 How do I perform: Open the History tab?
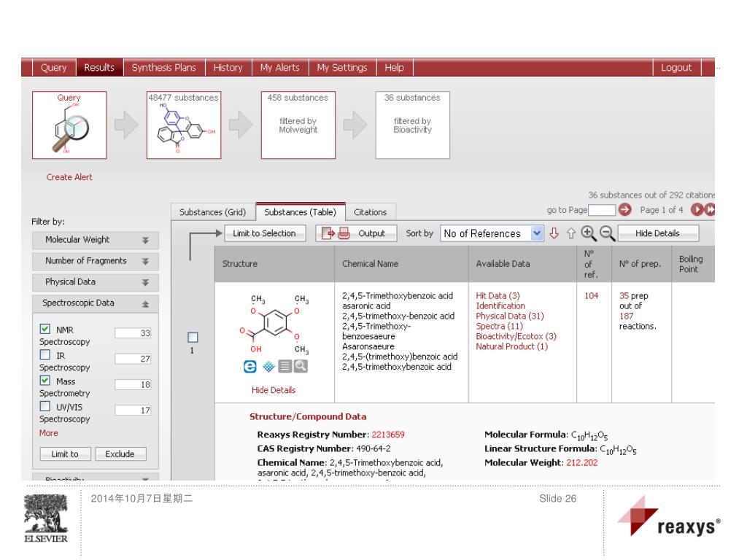tap(228, 68)
